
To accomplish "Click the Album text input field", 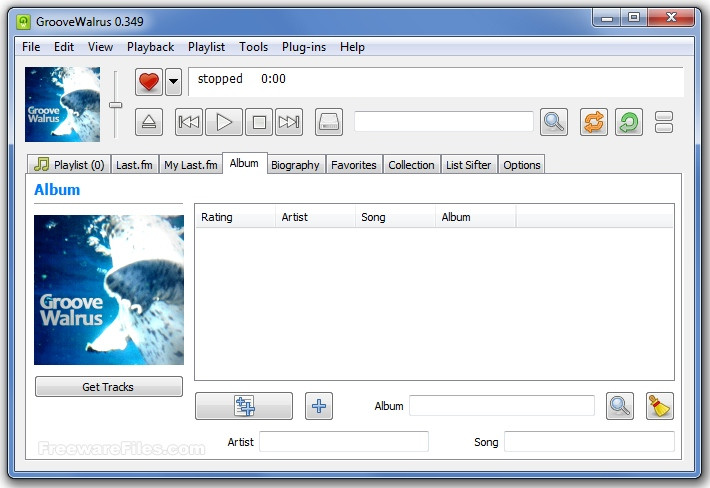I will click(502, 405).
